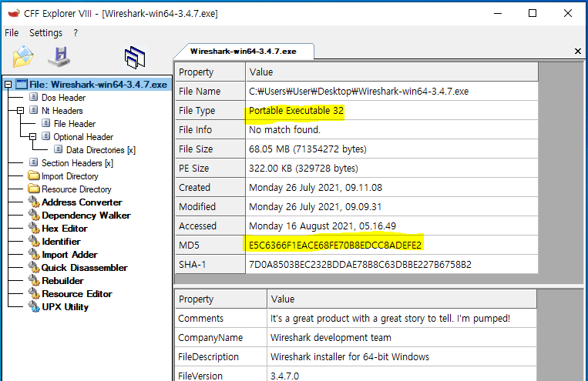The image size is (588, 381).
Task: Click the upper Property column header
Action: coord(210,72)
